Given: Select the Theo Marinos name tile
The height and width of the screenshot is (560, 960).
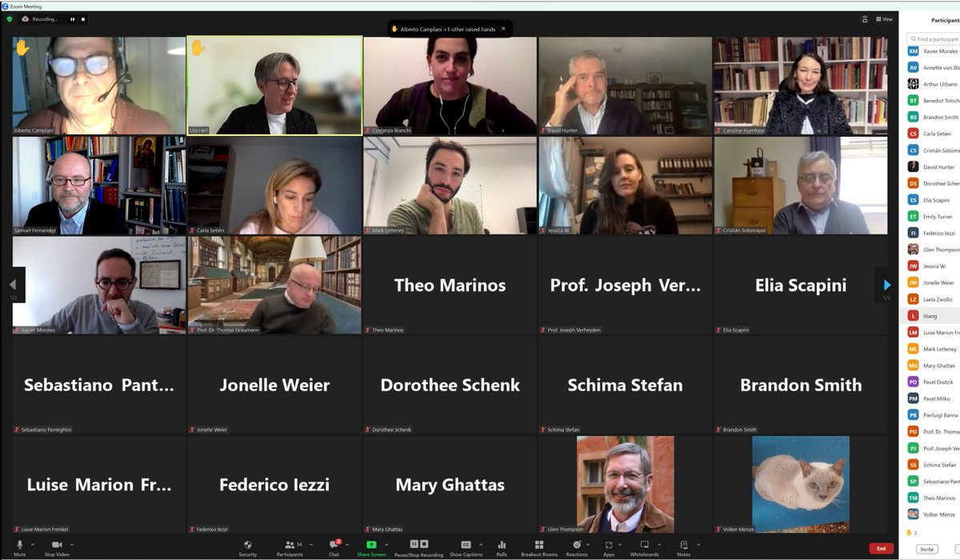Looking at the screenshot, I should point(450,285).
